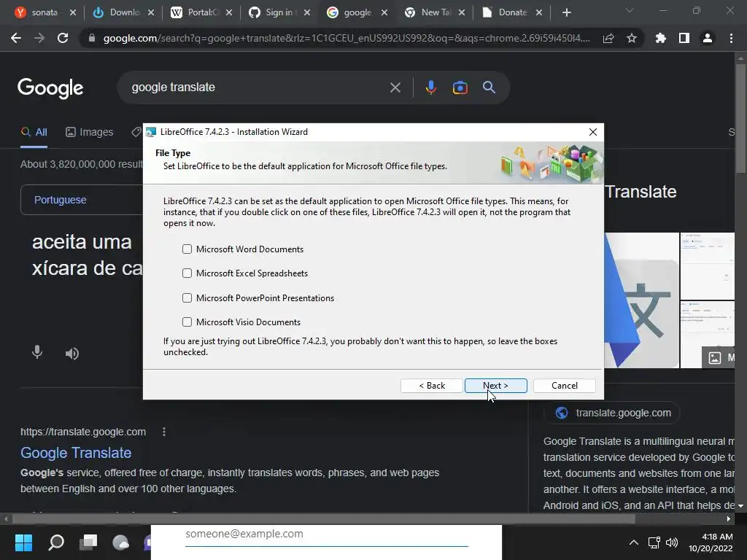Open Task View on taskbar
Image resolution: width=747 pixels, height=560 pixels.
pos(88,542)
